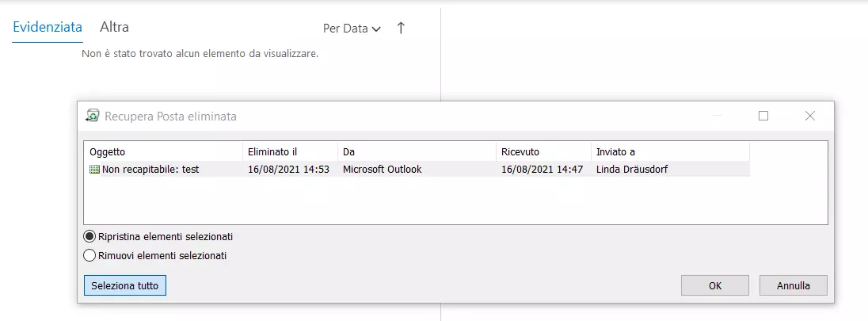Select the Non recapitabile: test row

click(417, 170)
